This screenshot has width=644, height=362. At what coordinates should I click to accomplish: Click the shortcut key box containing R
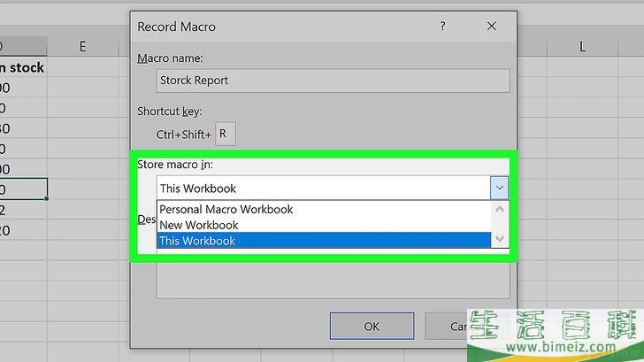(226, 134)
